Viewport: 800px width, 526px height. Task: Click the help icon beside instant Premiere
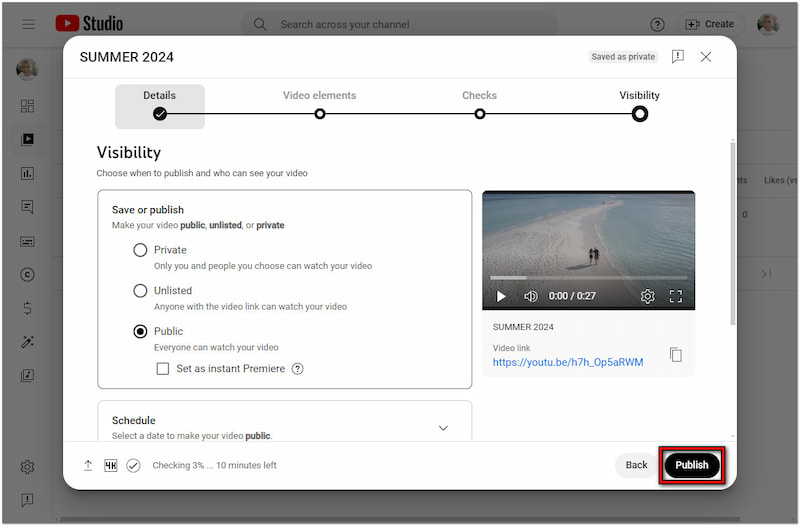[x=297, y=369]
